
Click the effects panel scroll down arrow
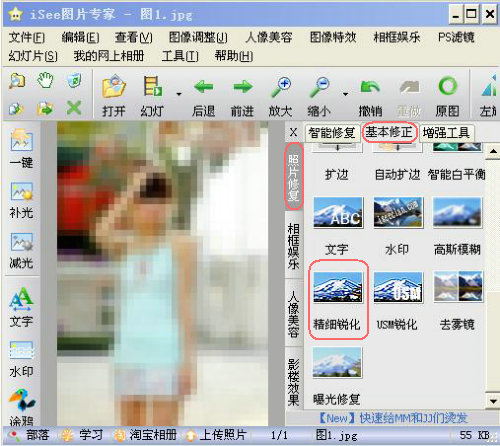coord(493,401)
